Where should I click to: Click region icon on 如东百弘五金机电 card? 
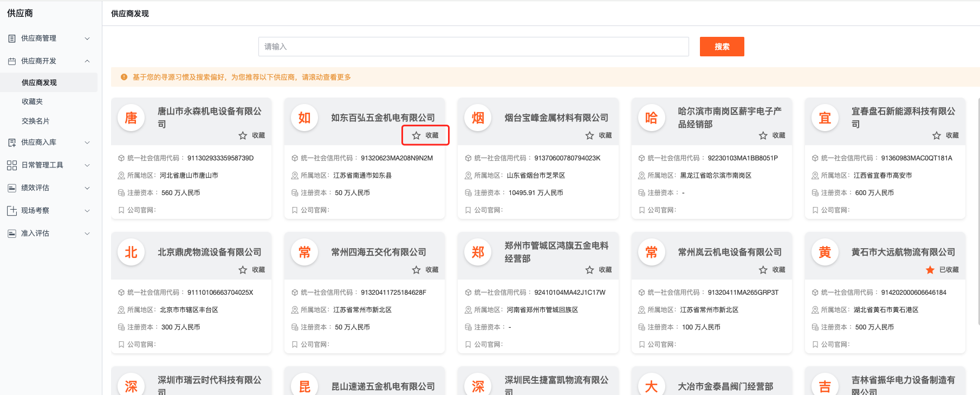295,176
